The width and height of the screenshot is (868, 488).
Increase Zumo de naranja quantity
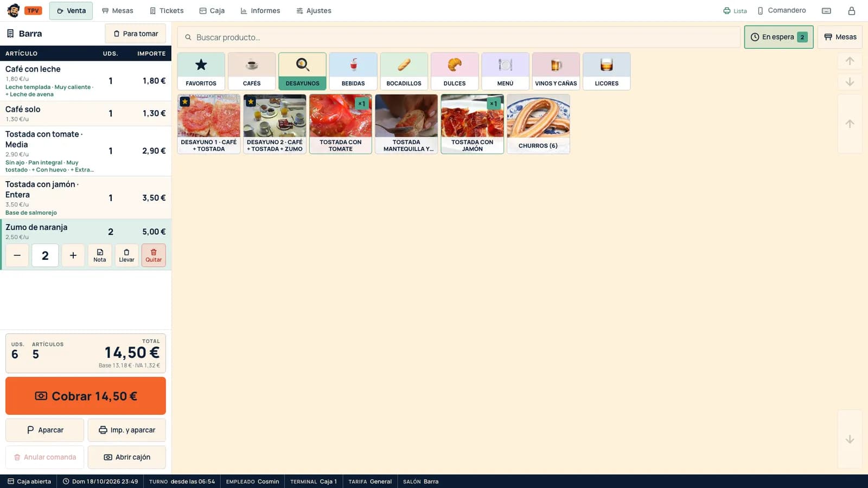[73, 255]
